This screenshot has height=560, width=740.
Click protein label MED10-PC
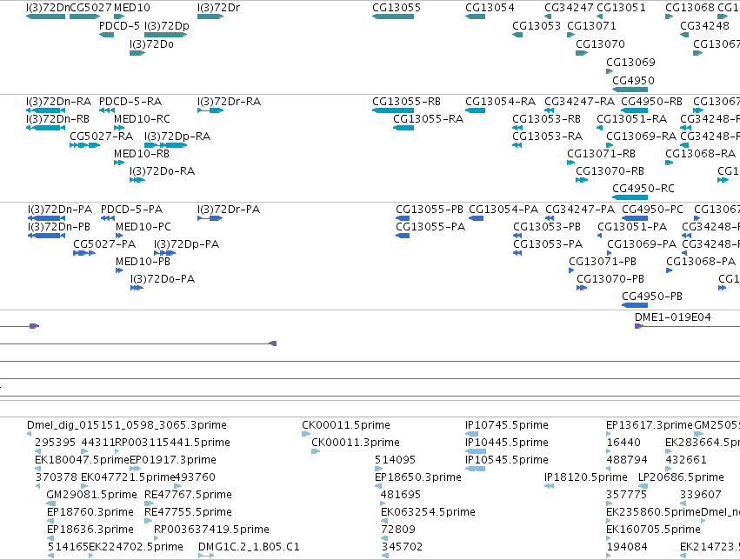pos(143,227)
